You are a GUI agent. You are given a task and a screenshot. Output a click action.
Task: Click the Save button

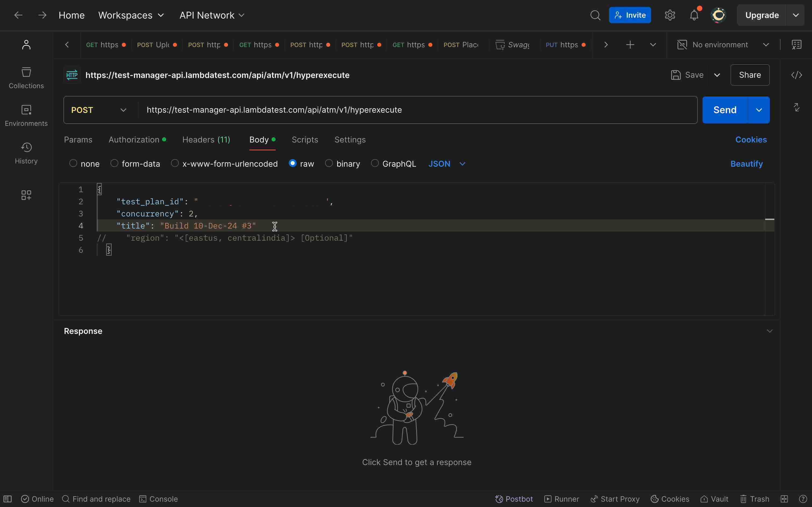tap(687, 75)
